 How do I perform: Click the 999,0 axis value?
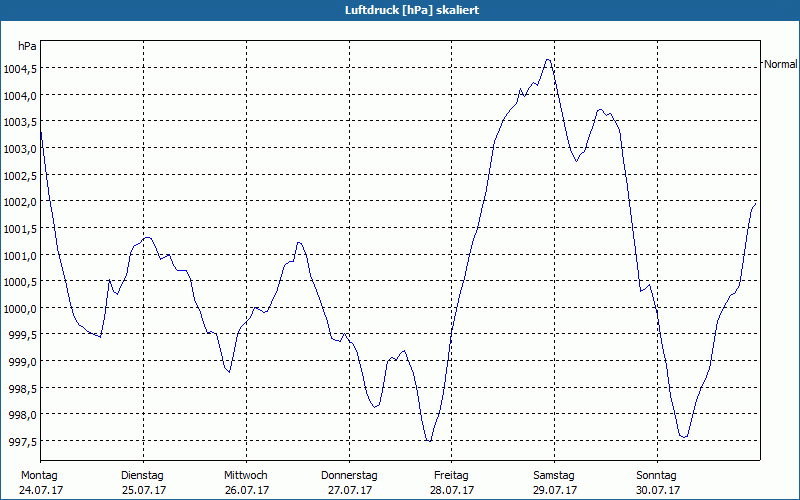point(22,361)
